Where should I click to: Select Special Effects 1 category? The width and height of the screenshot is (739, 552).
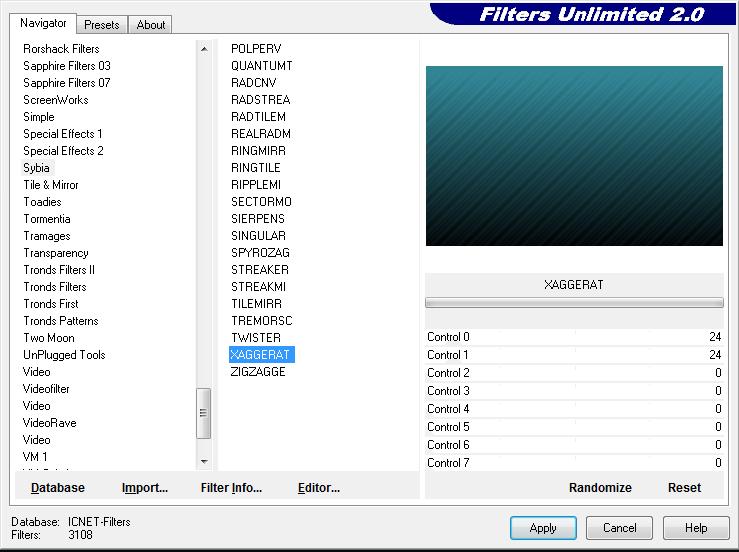(x=63, y=133)
